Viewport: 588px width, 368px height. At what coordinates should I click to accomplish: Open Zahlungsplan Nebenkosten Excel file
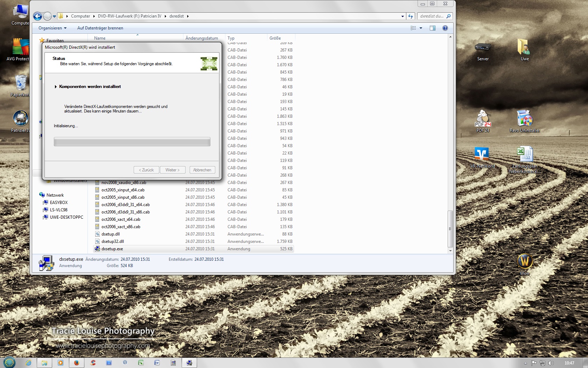(x=525, y=160)
